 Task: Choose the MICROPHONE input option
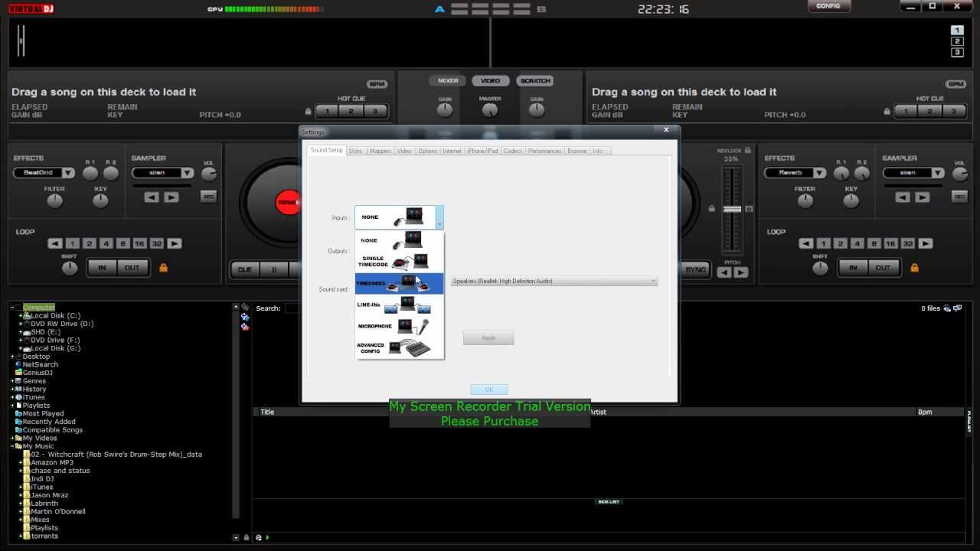[399, 326]
